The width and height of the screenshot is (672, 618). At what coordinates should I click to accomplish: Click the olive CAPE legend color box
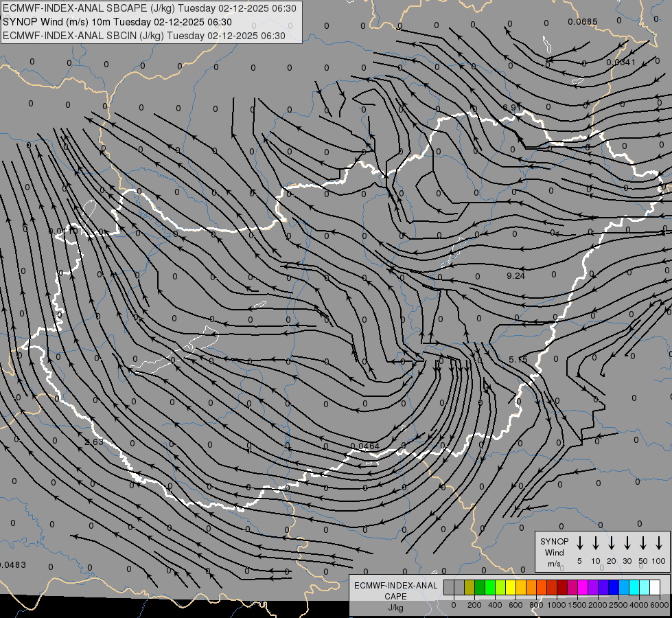[x=470, y=587]
